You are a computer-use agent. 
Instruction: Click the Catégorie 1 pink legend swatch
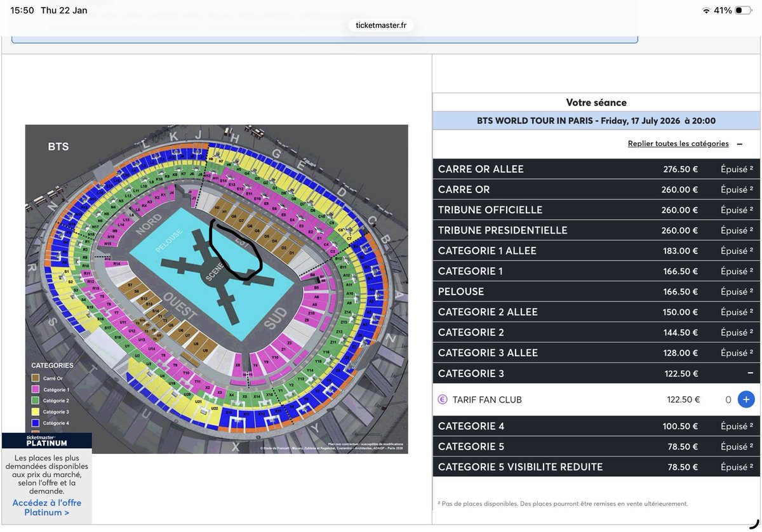click(36, 389)
